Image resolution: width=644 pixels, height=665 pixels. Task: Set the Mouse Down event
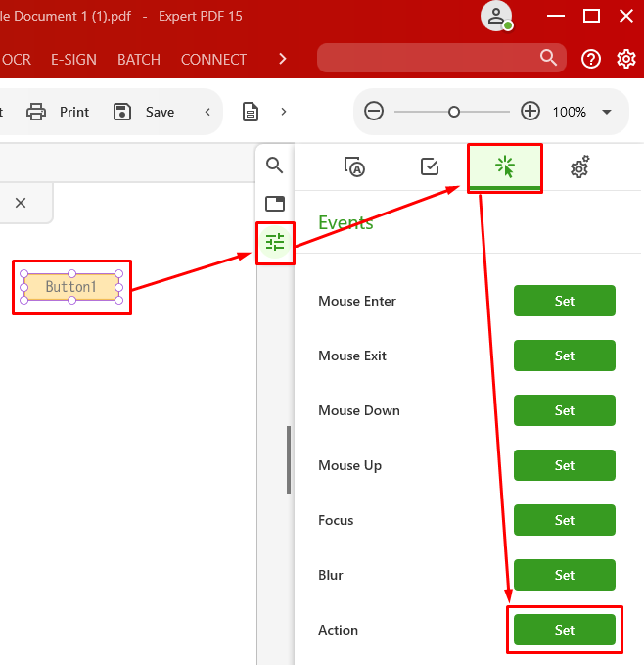pyautogui.click(x=565, y=410)
